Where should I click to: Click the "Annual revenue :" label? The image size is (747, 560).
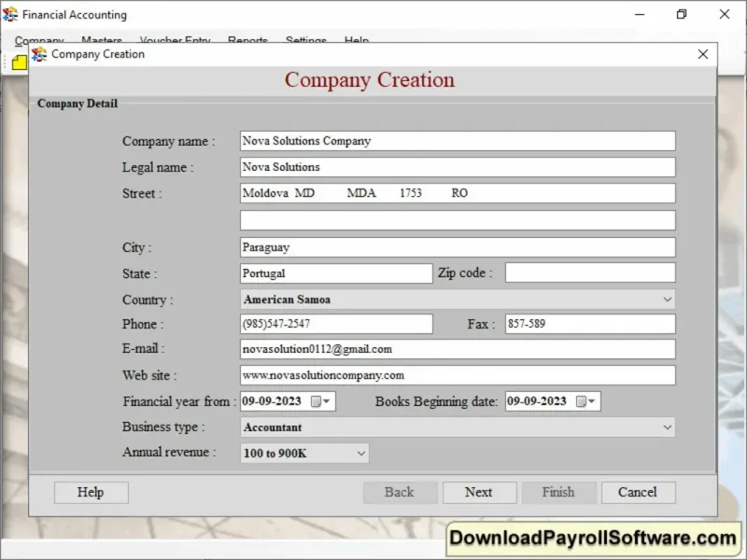tap(169, 452)
